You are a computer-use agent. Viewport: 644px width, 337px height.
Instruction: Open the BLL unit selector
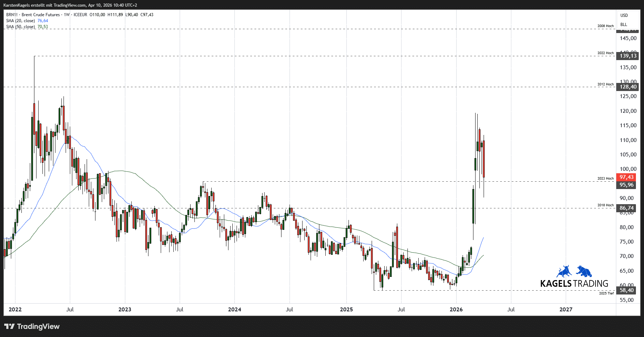pos(624,25)
